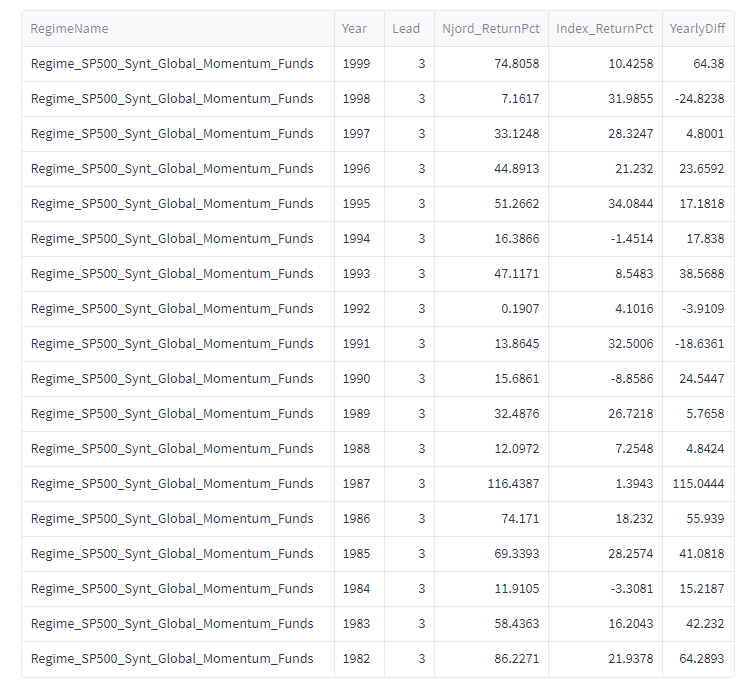Click the Lead cell in the 1996 row
740x688 pixels.
point(421,169)
